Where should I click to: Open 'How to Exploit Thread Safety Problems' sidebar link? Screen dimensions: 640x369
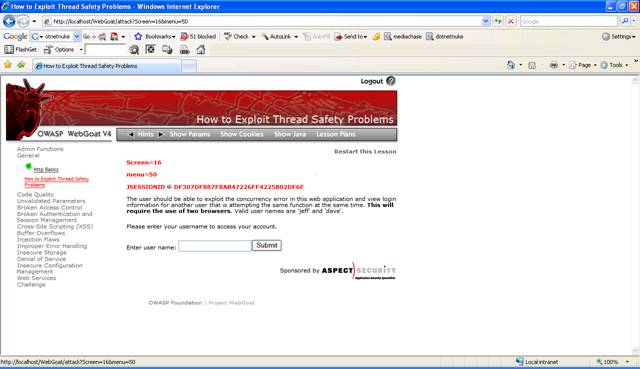click(x=56, y=182)
